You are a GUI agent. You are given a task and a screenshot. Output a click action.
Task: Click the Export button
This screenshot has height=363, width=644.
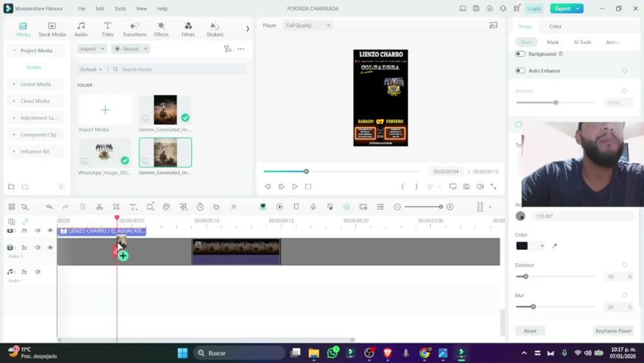click(566, 9)
